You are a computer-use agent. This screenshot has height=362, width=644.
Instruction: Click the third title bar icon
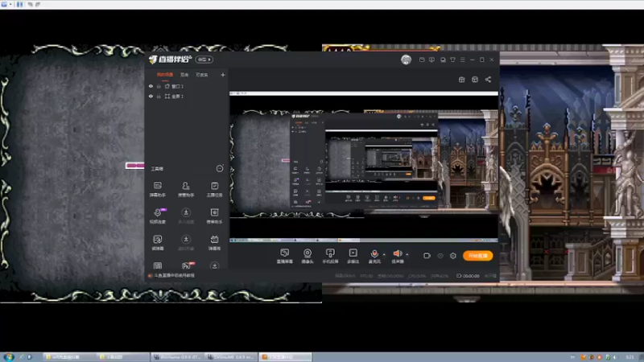click(x=443, y=60)
